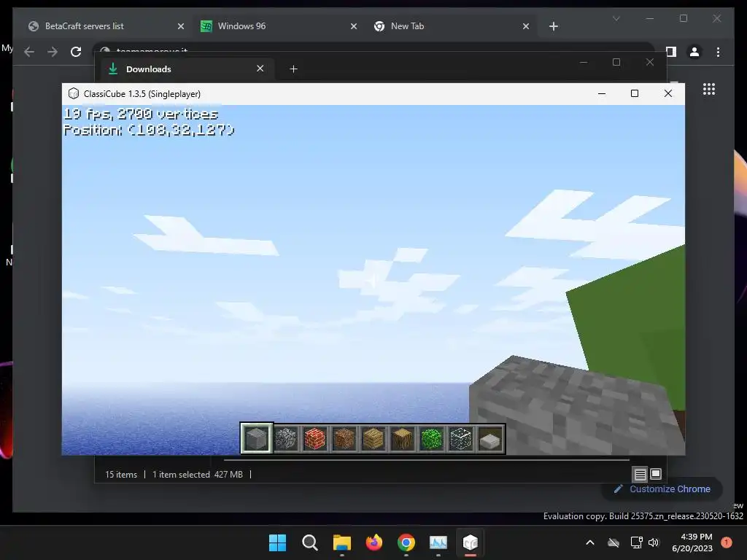Image resolution: width=747 pixels, height=560 pixels.
Task: Click the '1 item selected 427 MB' status text
Action: (x=198, y=474)
